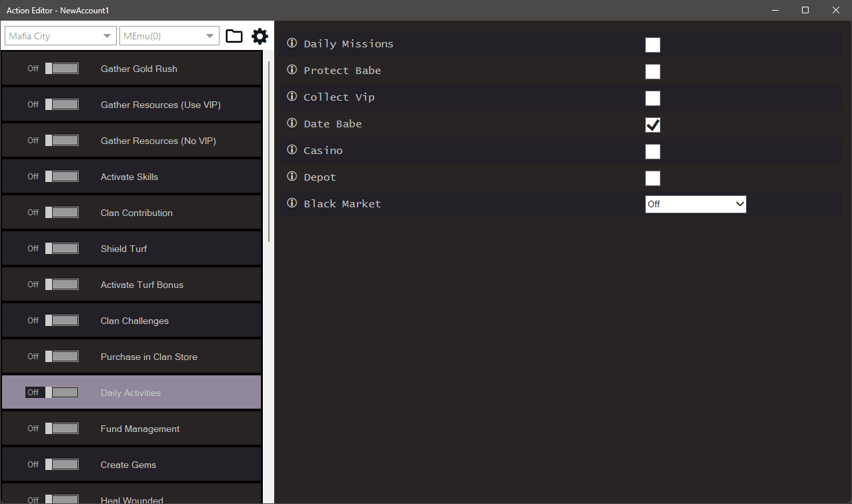This screenshot has width=852, height=504.
Task: Turn on the Daily Activities switch
Action: pyautogui.click(x=62, y=393)
